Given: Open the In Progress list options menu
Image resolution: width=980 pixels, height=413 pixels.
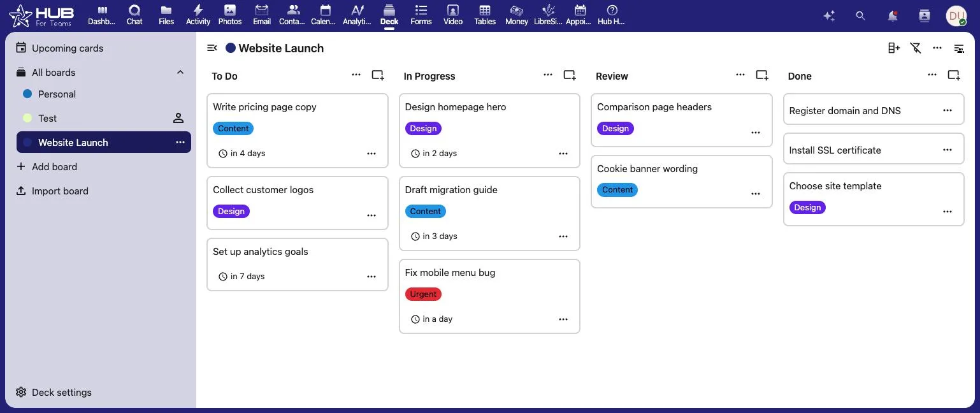Looking at the screenshot, I should pyautogui.click(x=548, y=75).
